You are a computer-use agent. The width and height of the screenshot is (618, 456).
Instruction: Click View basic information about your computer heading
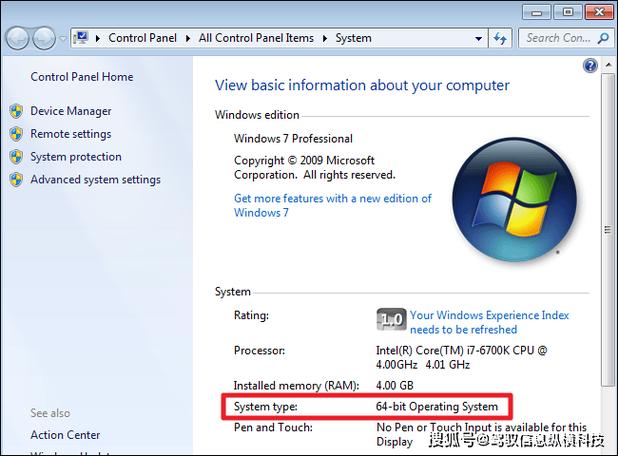pos(362,86)
